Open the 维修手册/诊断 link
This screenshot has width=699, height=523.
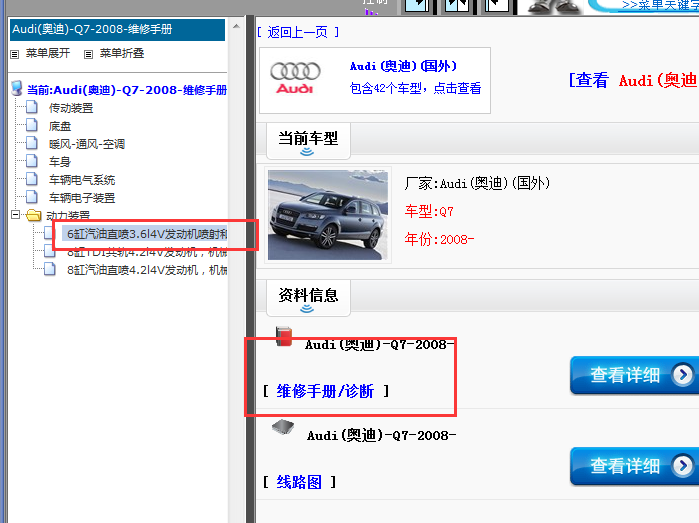(x=325, y=391)
